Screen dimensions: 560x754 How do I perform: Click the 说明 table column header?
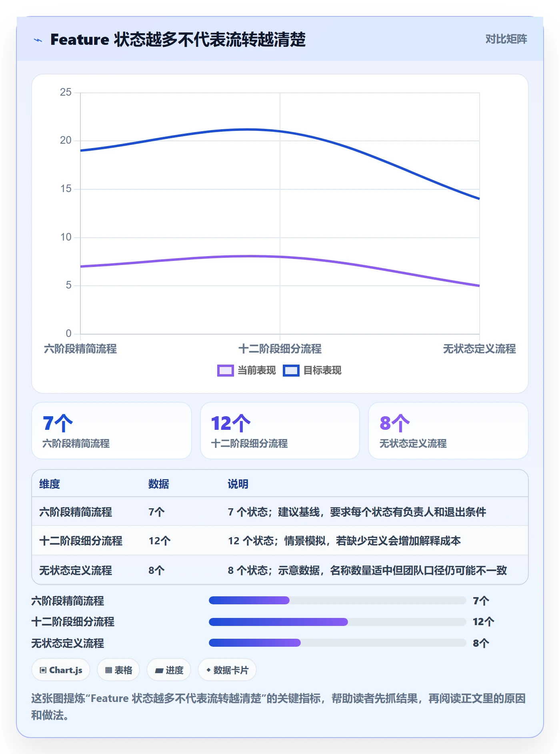pyautogui.click(x=238, y=484)
